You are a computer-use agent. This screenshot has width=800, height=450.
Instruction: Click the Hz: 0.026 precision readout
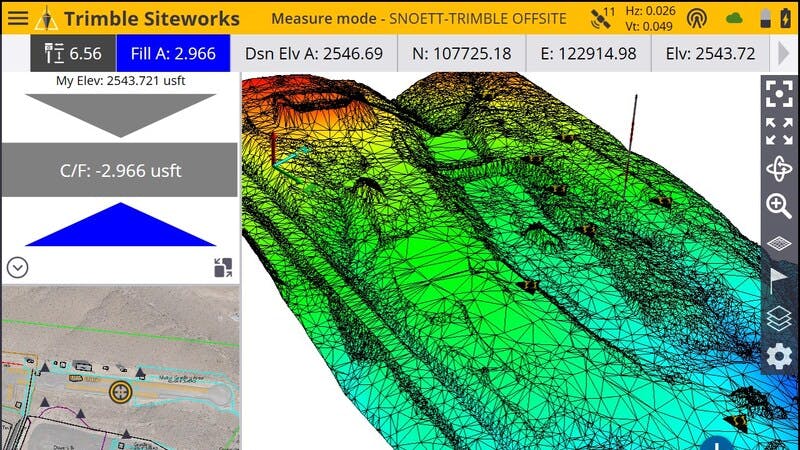click(650, 11)
